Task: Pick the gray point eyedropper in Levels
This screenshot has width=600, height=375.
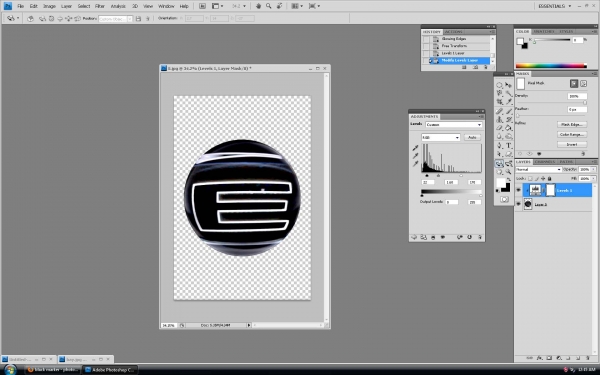Action: (x=416, y=156)
